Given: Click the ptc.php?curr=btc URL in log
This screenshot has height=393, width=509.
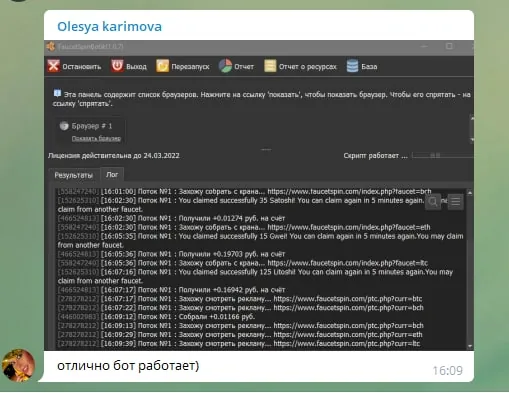Looking at the screenshot, I should [x=348, y=299].
